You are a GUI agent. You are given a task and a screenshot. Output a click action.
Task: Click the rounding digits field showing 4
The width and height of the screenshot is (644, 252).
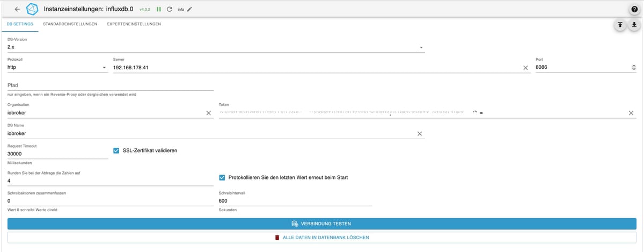click(x=111, y=181)
